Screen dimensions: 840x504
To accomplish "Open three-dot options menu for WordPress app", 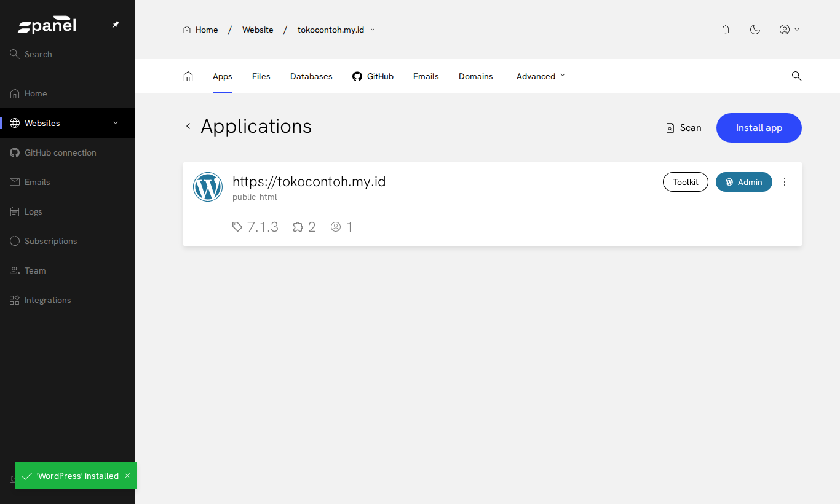I will tap(785, 182).
